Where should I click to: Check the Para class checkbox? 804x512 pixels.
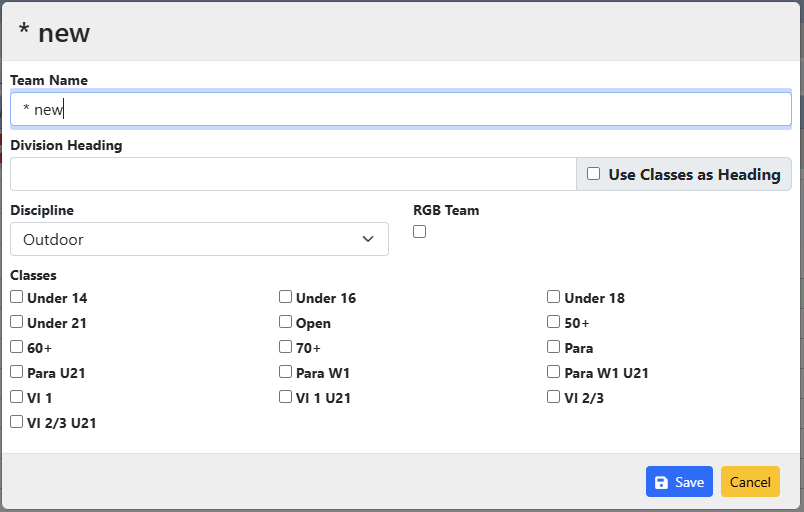click(x=554, y=347)
